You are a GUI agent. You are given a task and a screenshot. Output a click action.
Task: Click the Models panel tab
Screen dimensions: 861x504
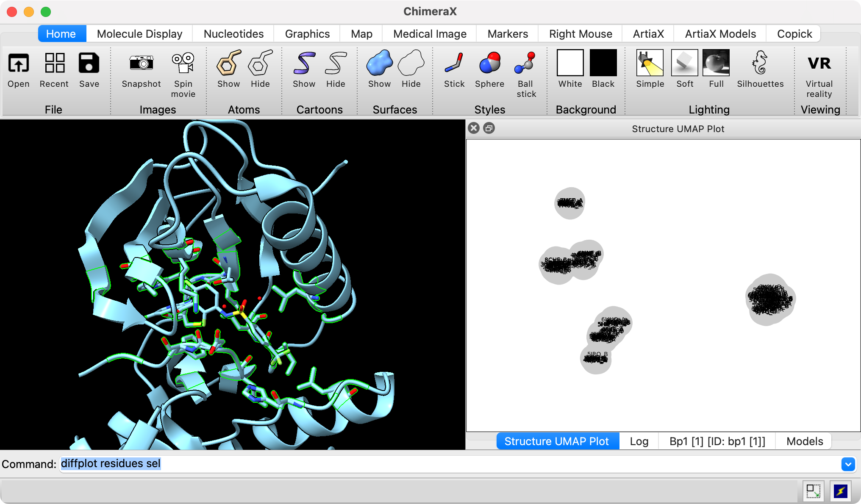pyautogui.click(x=804, y=441)
